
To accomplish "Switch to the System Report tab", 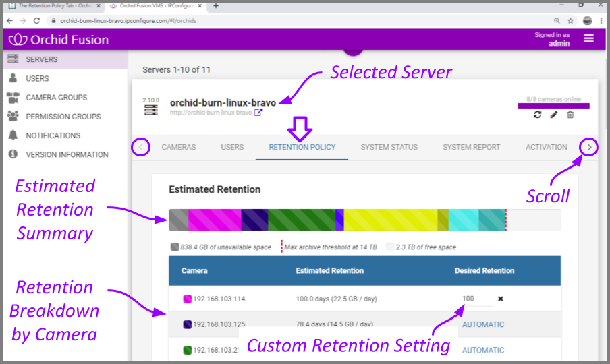I will tap(472, 147).
